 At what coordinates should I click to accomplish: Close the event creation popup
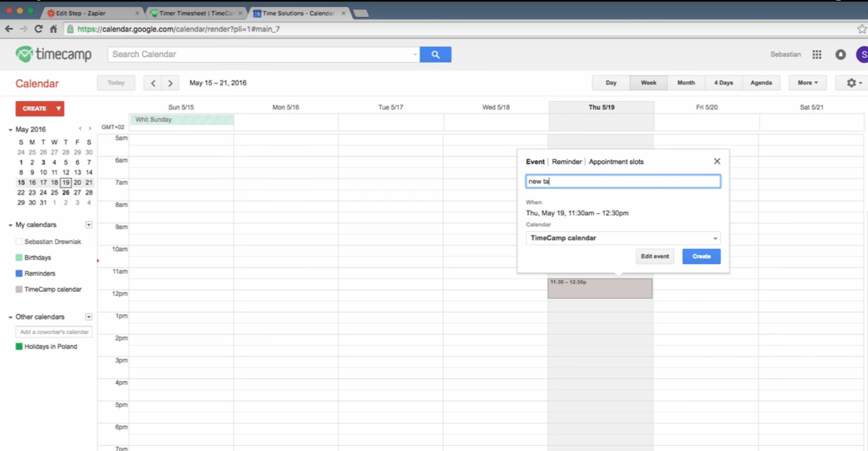tap(717, 161)
